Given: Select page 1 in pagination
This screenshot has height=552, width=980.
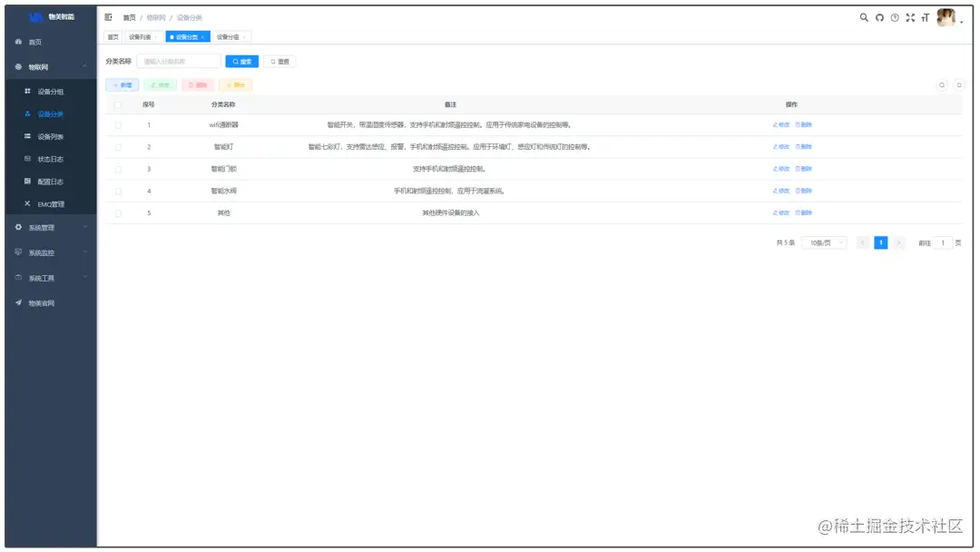Looking at the screenshot, I should pos(880,242).
